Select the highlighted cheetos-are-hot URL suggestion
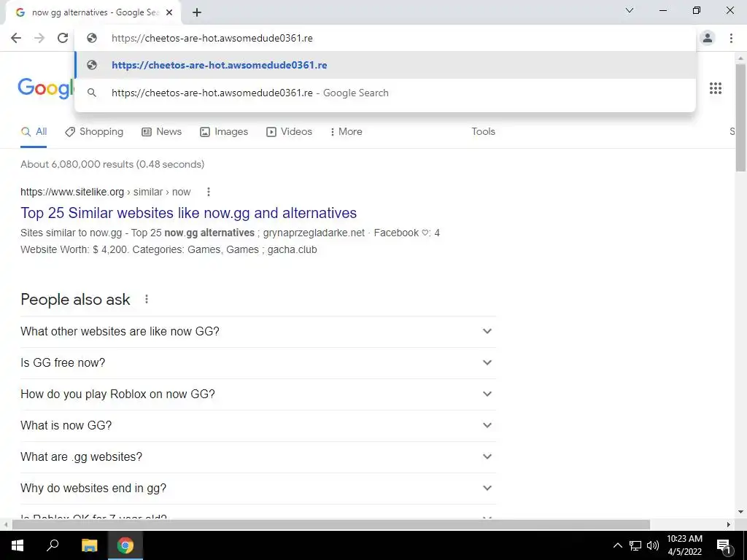The height and width of the screenshot is (560, 747). [x=385, y=65]
